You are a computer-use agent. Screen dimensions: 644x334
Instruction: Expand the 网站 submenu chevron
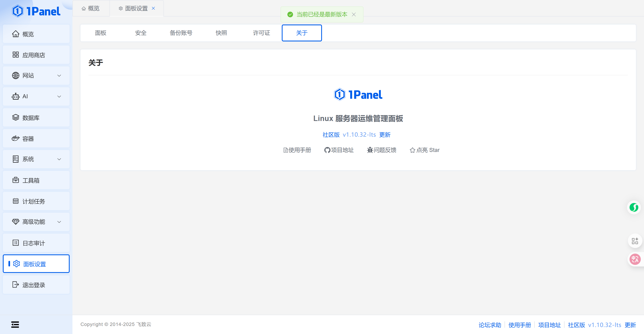click(x=59, y=75)
